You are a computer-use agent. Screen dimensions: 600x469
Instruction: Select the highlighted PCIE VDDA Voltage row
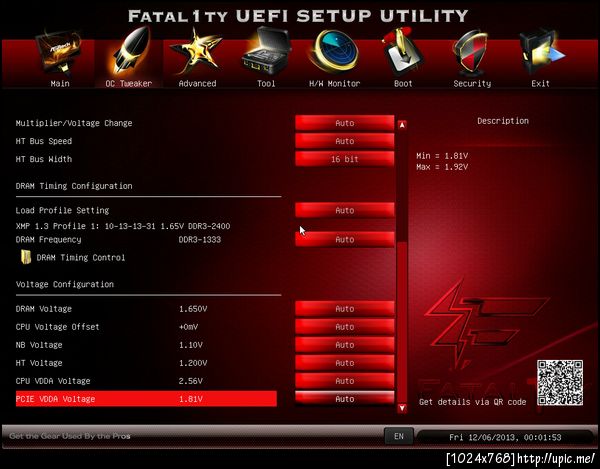146,399
